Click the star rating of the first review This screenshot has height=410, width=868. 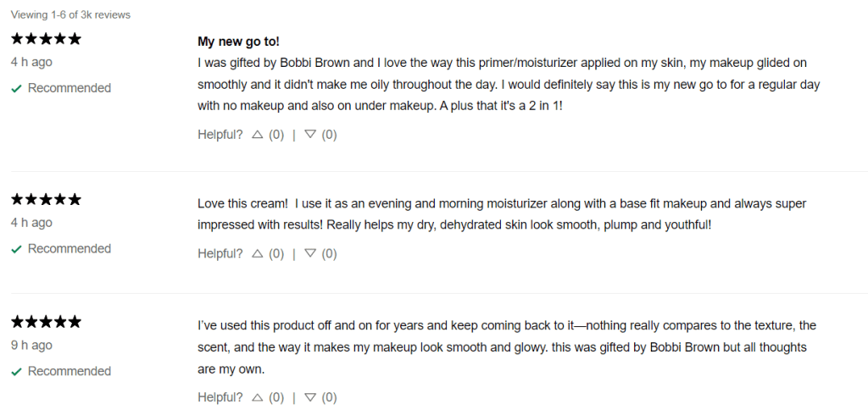click(46, 39)
